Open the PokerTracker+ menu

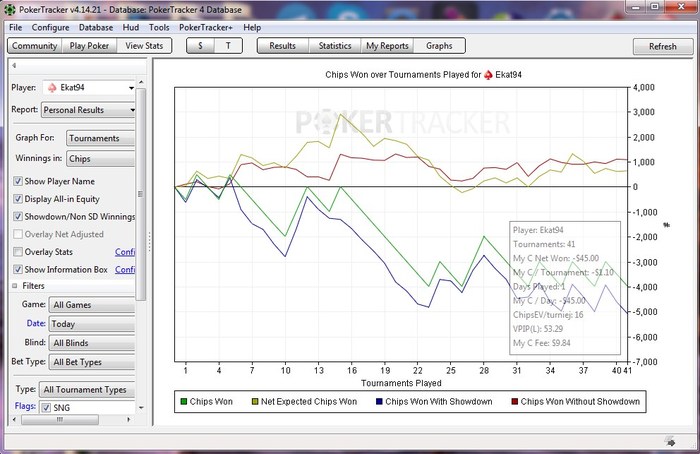coord(206,28)
